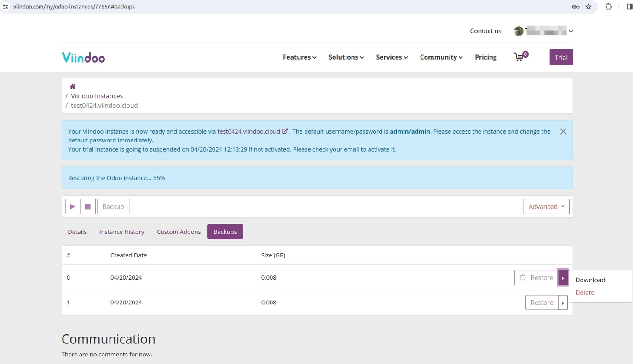Image resolution: width=633 pixels, height=364 pixels.
Task: Expand the Community menu
Action: coord(441,57)
